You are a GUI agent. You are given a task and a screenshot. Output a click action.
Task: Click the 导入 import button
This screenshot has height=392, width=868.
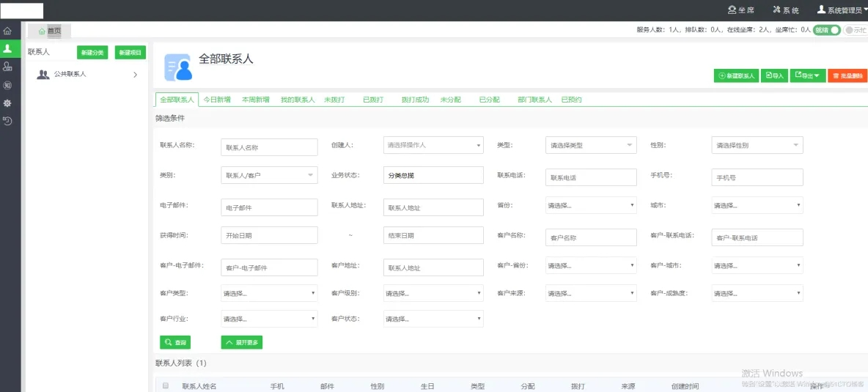[x=774, y=75]
